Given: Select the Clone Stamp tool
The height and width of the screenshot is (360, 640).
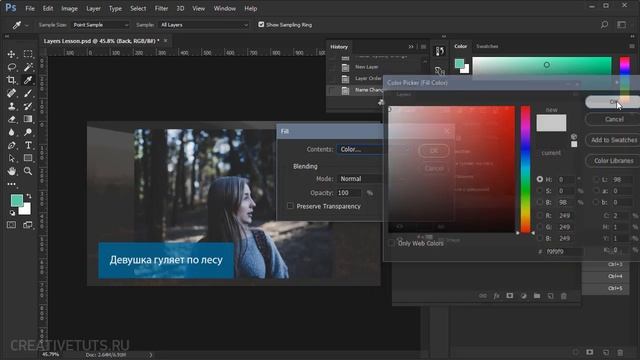Looking at the screenshot, I should click(11, 106).
